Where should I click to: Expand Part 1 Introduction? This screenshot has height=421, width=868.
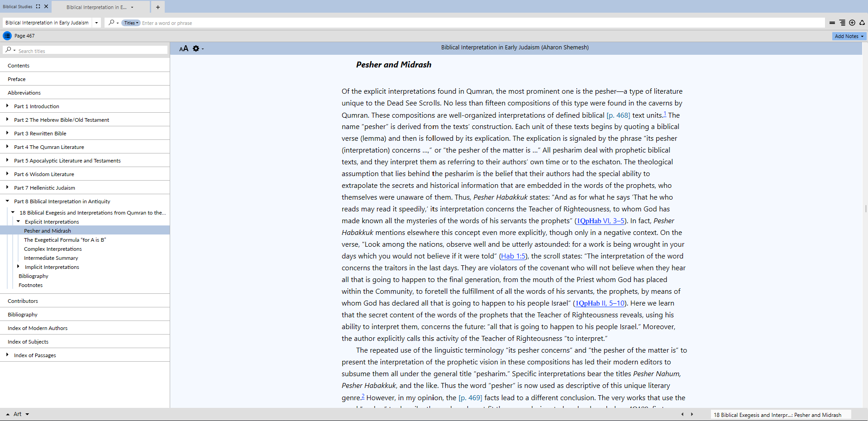point(7,106)
